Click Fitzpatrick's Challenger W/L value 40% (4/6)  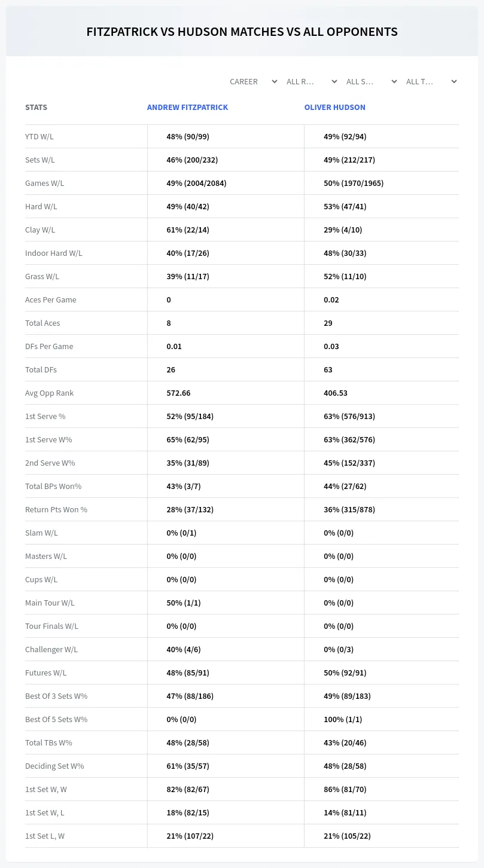tap(184, 649)
